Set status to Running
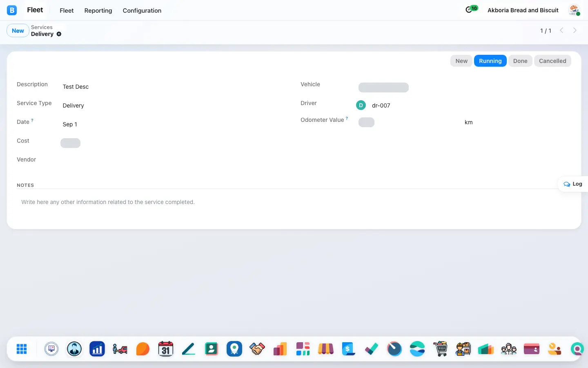 pyautogui.click(x=490, y=61)
